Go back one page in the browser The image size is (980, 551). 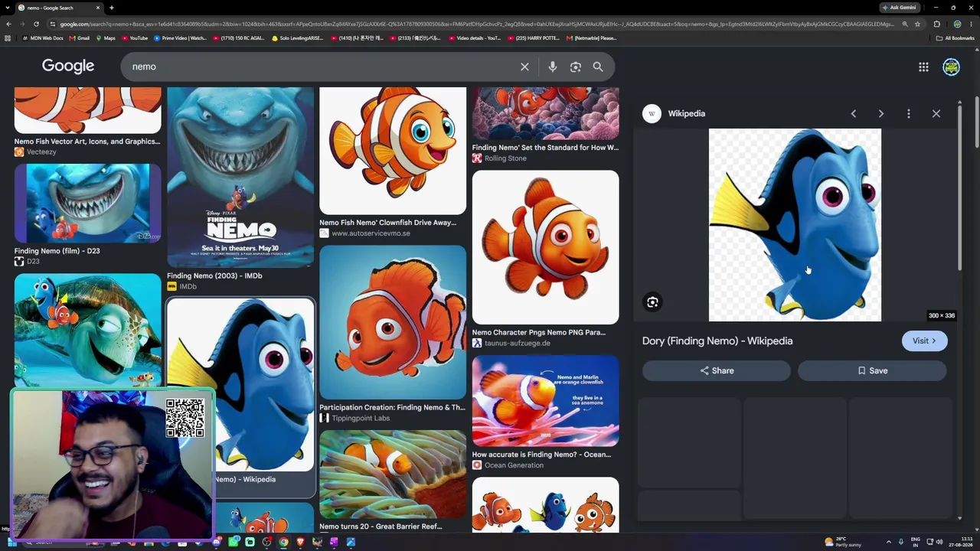8,24
